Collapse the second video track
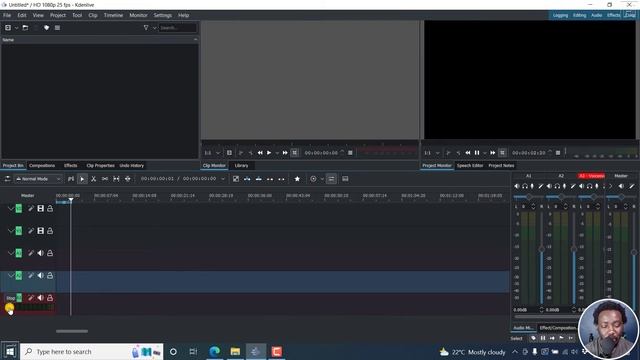640x360 pixels. pyautogui.click(x=11, y=231)
